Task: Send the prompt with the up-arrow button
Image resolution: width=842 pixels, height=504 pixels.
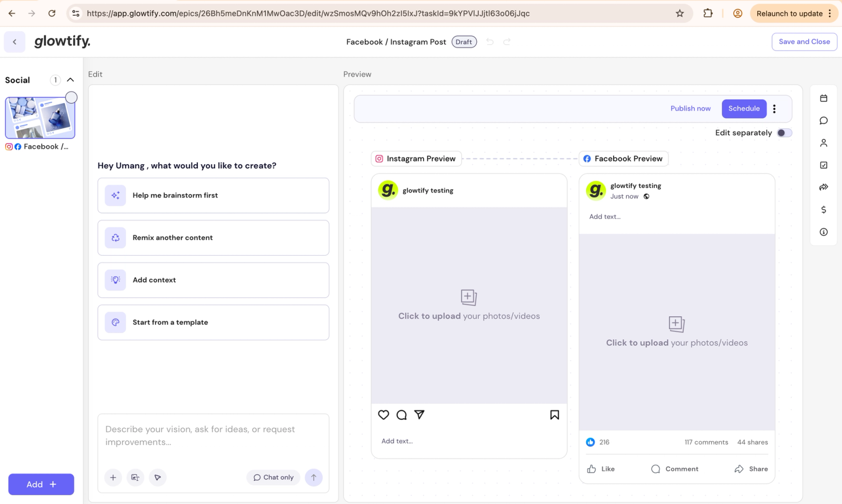Action: 314,478
